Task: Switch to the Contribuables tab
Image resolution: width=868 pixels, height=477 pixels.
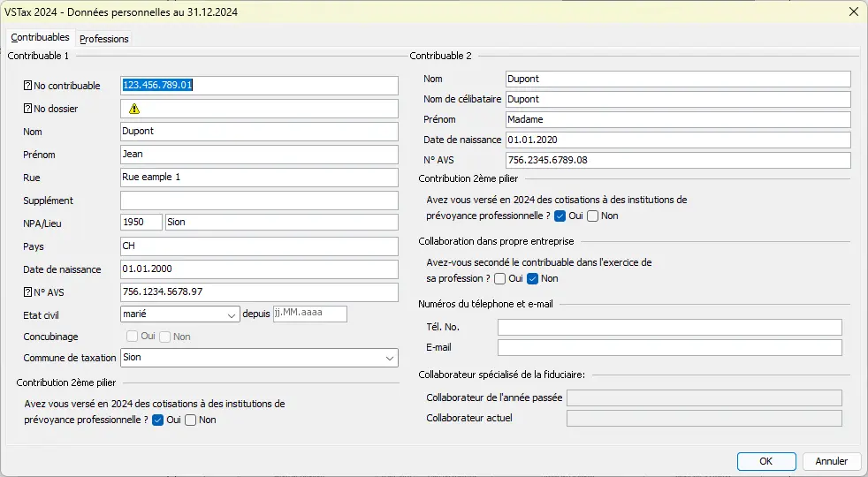Action: point(40,38)
